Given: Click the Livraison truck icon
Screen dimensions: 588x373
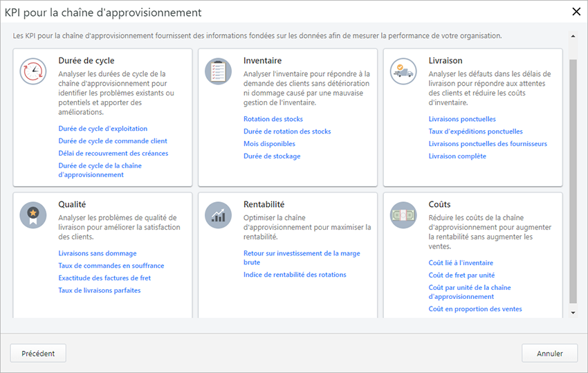Looking at the screenshot, I should point(403,71).
